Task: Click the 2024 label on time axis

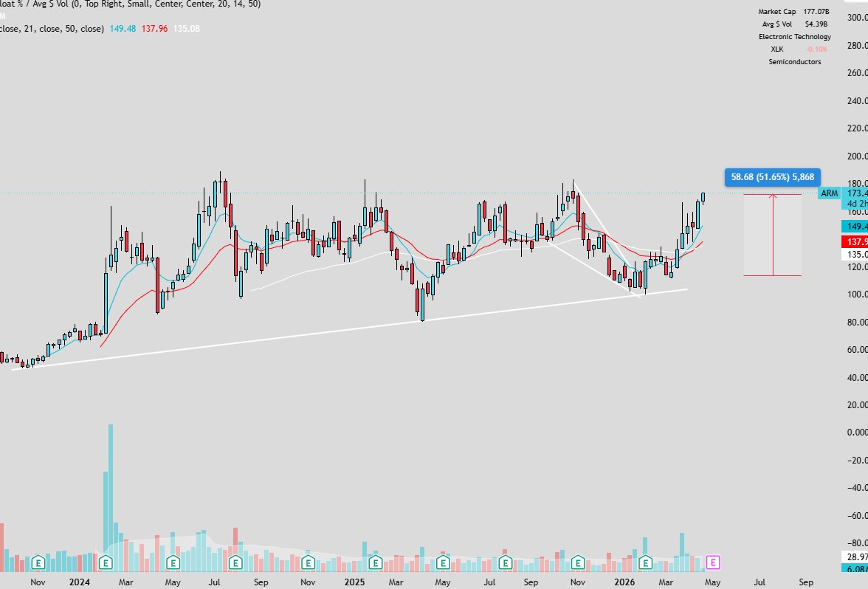Action: click(80, 582)
